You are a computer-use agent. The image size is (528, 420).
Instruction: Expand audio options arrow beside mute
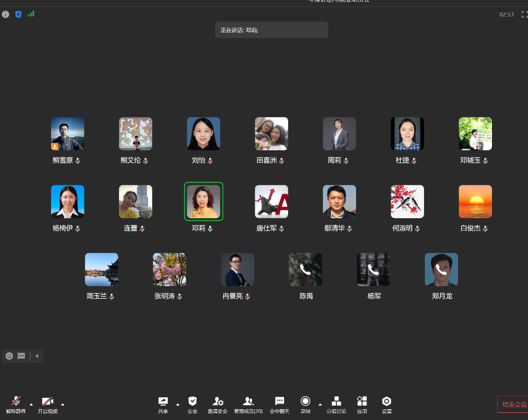point(31,404)
